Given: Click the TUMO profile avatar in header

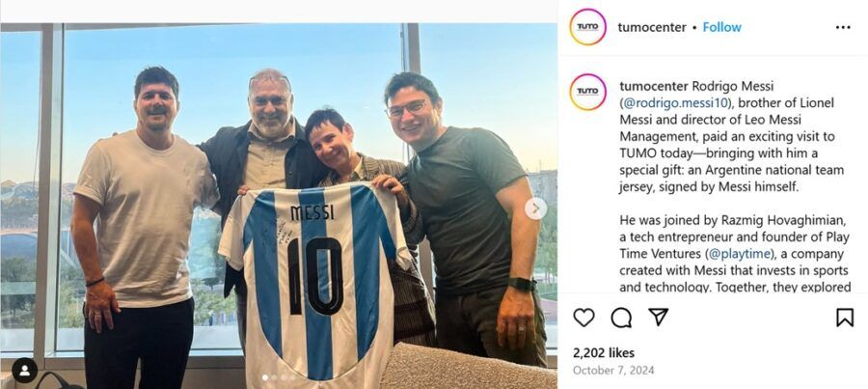Looking at the screenshot, I should point(587,27).
